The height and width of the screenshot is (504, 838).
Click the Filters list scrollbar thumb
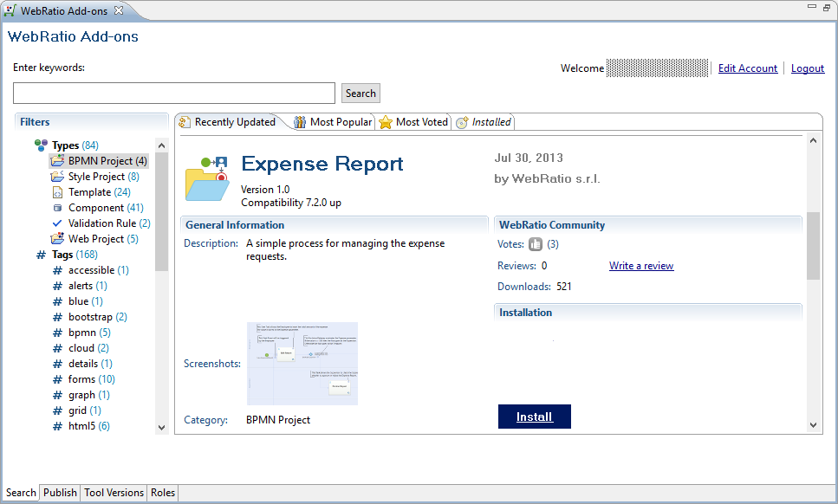pos(161,211)
